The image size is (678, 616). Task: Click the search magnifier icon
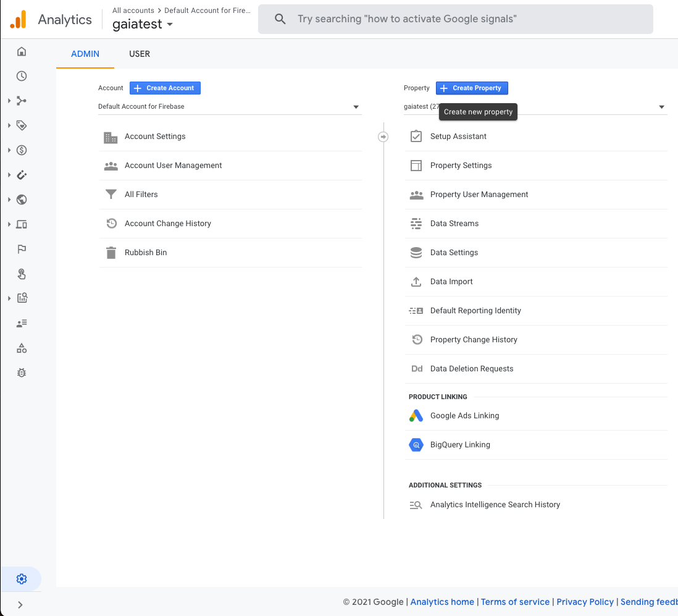point(280,19)
